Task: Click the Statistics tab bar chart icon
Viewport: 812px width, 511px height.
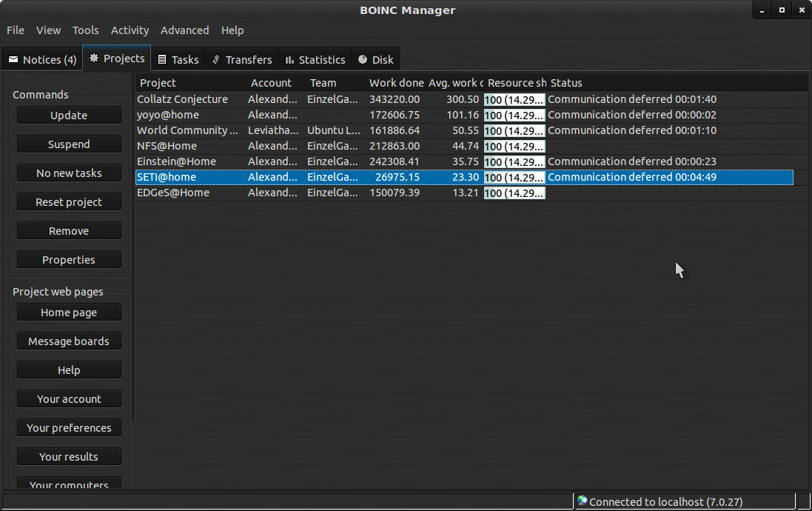Action: coord(289,60)
